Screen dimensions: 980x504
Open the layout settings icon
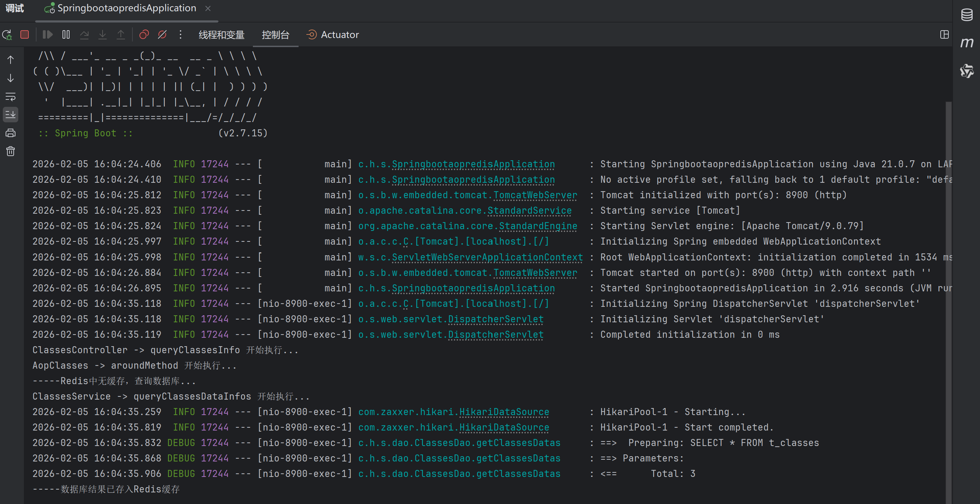(944, 35)
